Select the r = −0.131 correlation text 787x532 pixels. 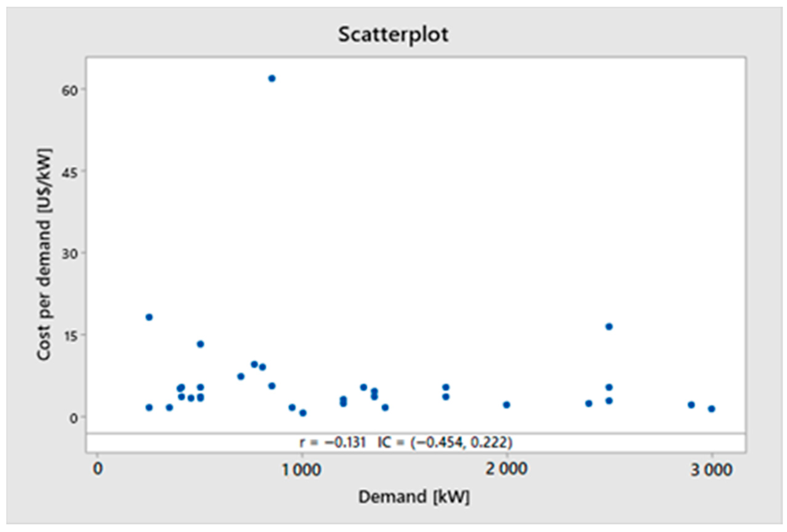333,442
